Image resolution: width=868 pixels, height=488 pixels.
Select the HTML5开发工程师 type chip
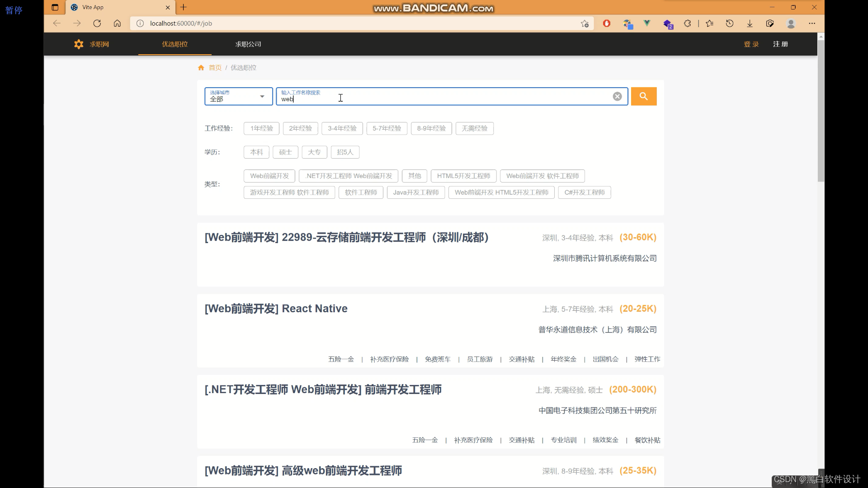463,176
